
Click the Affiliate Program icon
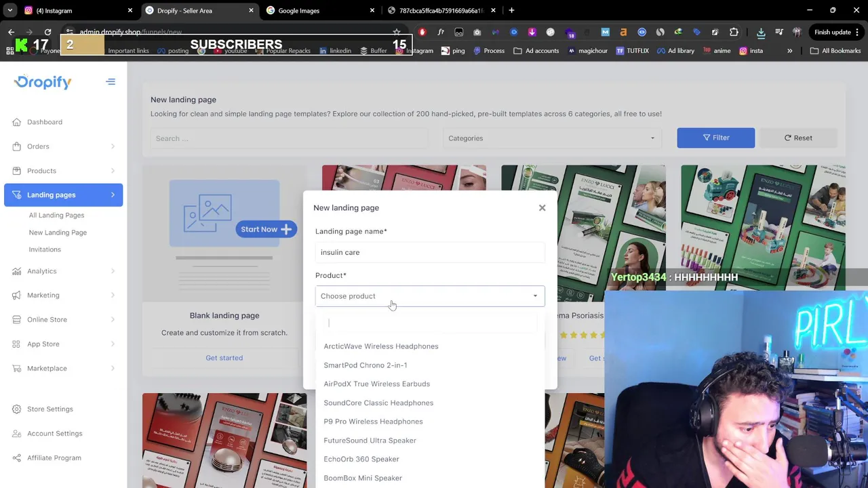point(16,458)
